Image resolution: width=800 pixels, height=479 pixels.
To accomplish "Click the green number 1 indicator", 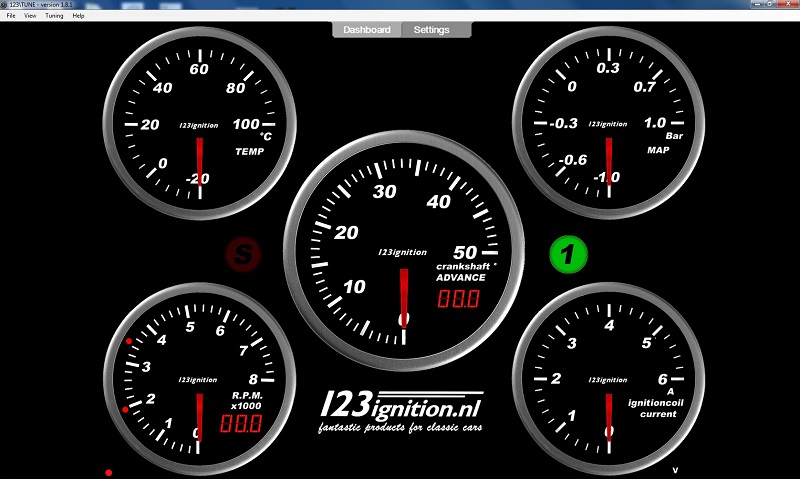I will [x=568, y=255].
